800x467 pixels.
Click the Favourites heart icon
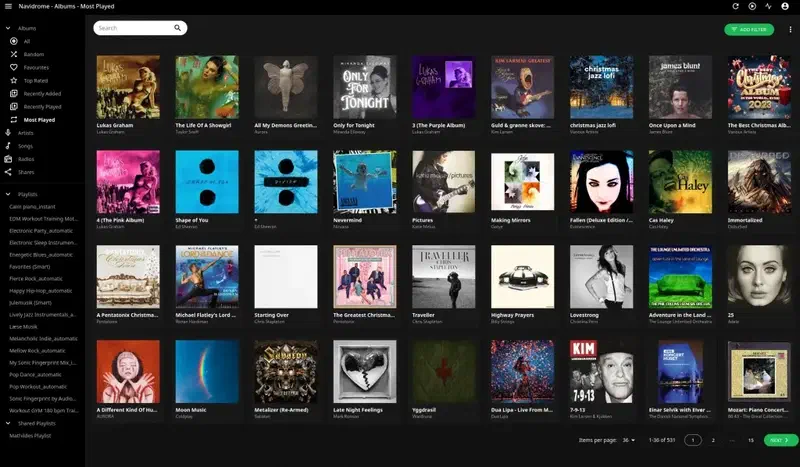tap(14, 67)
